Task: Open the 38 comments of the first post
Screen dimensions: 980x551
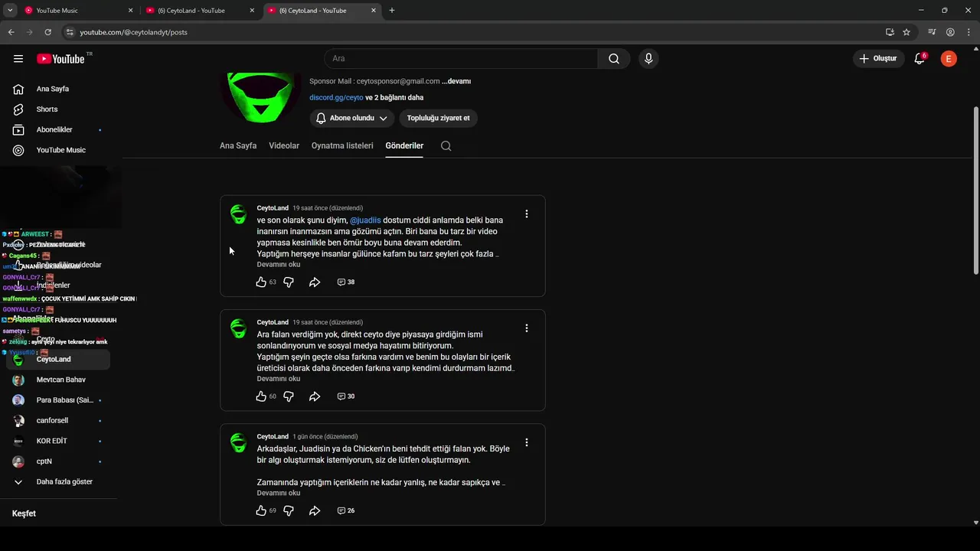Action: click(346, 282)
